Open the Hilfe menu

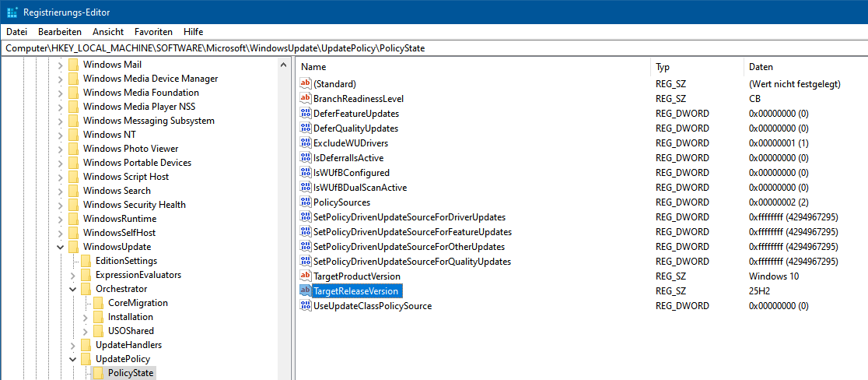tap(193, 32)
